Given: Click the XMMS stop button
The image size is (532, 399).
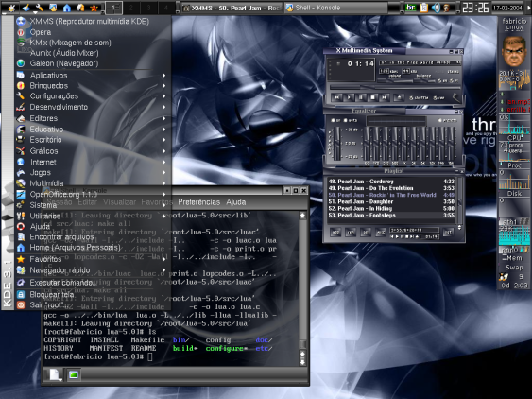Looking at the screenshot, I should [x=372, y=97].
